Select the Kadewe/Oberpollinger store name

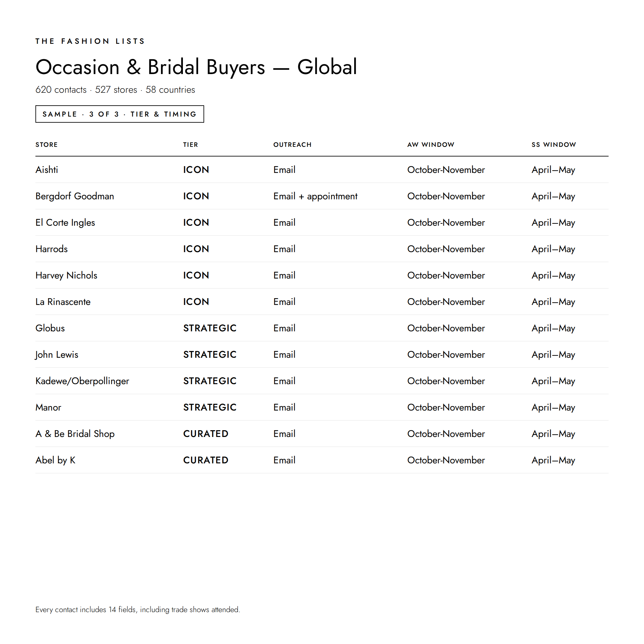click(x=82, y=381)
